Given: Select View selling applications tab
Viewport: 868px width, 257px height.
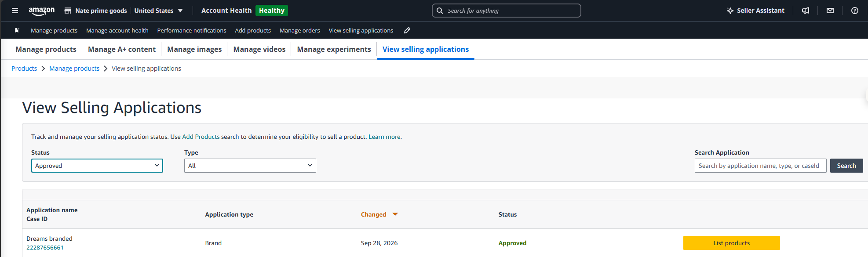Looking at the screenshot, I should tap(426, 49).
